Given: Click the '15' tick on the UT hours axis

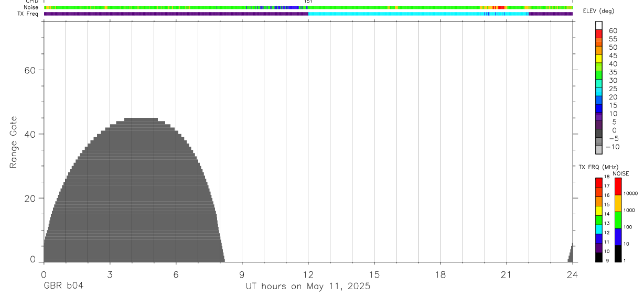Looking at the screenshot, I should pyautogui.click(x=374, y=274).
